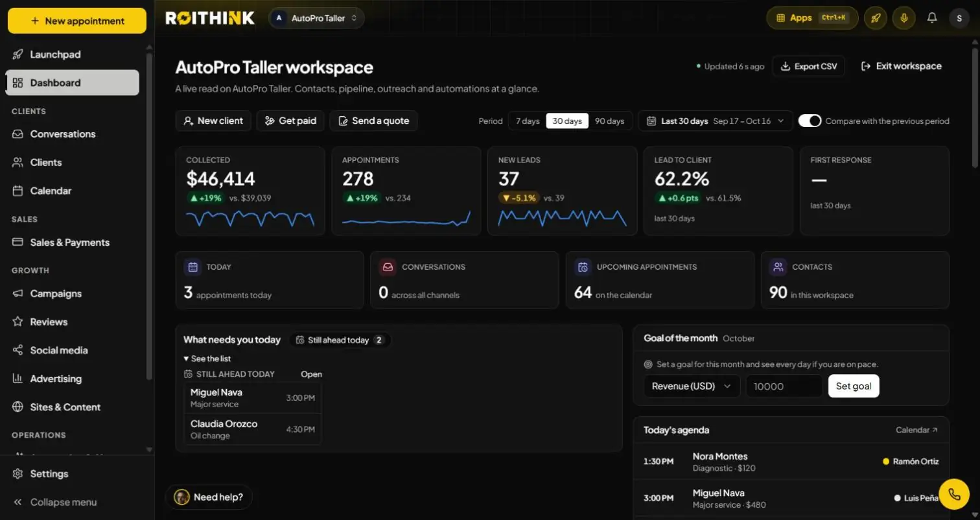Click the microphone icon in top bar

(x=904, y=18)
